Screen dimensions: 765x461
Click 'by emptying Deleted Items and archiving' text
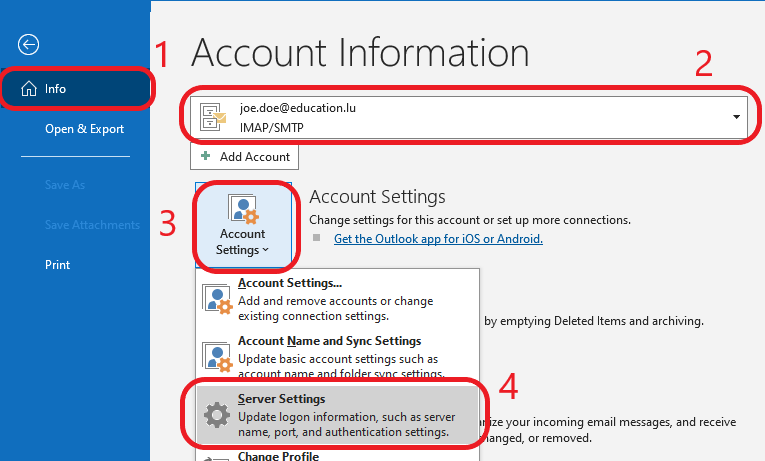(x=594, y=321)
